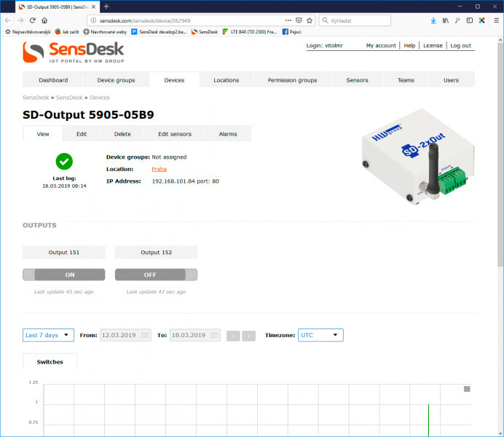
Task: Open page actions three-dot menu
Action: coord(288,20)
